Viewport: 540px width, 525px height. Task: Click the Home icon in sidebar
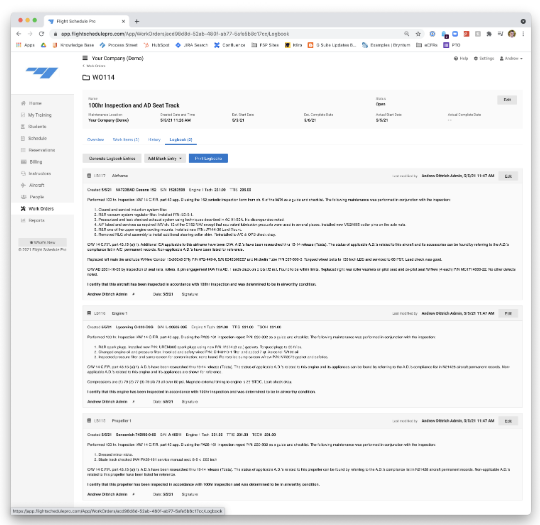point(23,103)
